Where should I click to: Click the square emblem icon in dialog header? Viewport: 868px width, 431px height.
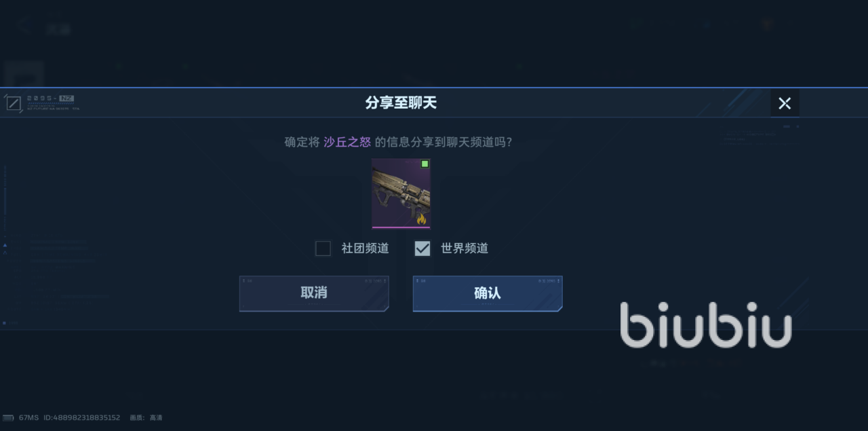point(13,104)
